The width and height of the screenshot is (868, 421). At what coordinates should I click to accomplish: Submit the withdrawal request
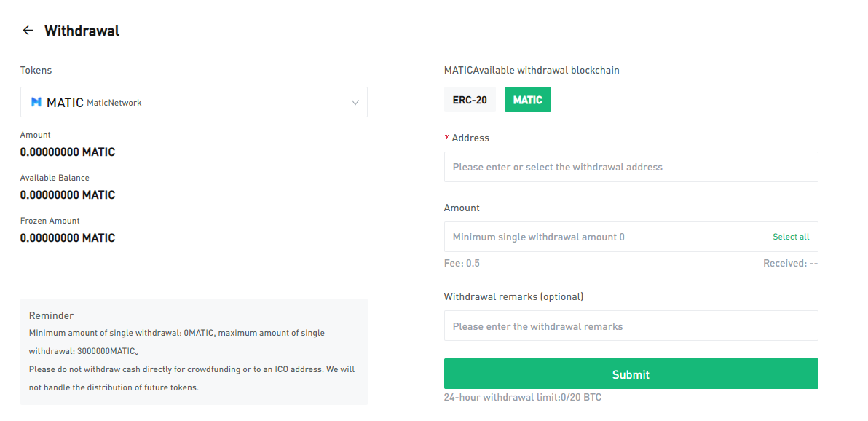(x=631, y=374)
